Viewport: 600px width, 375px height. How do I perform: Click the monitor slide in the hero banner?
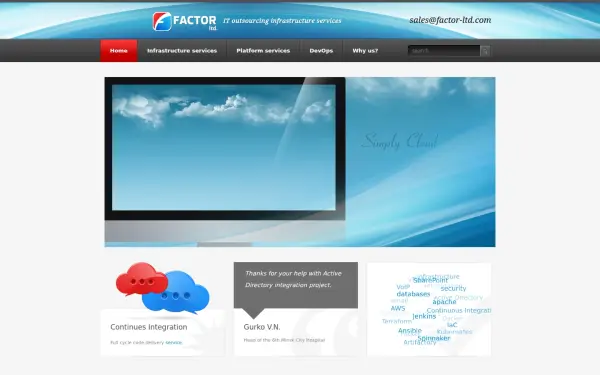coord(225,161)
